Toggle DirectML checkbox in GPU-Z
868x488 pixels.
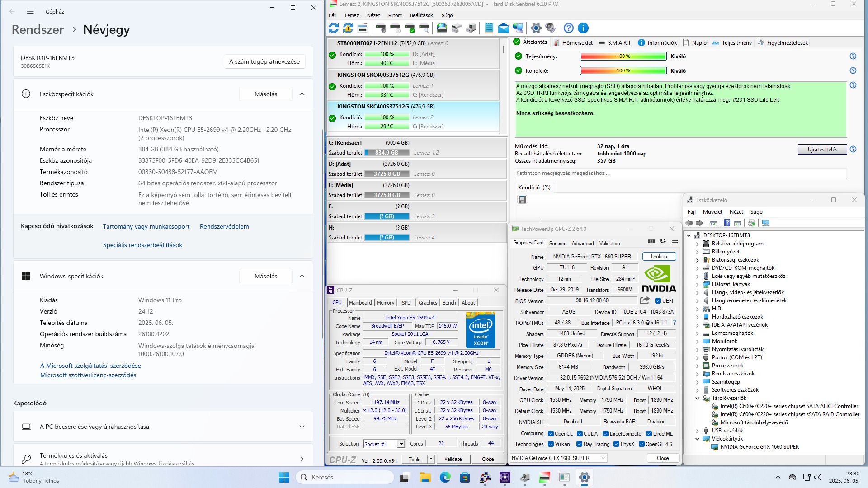[x=649, y=434]
